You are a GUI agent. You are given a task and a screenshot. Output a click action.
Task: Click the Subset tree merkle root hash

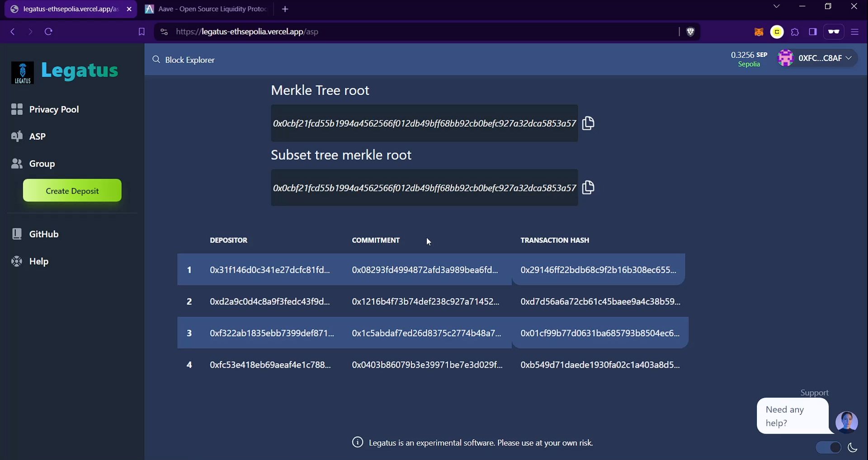click(424, 188)
